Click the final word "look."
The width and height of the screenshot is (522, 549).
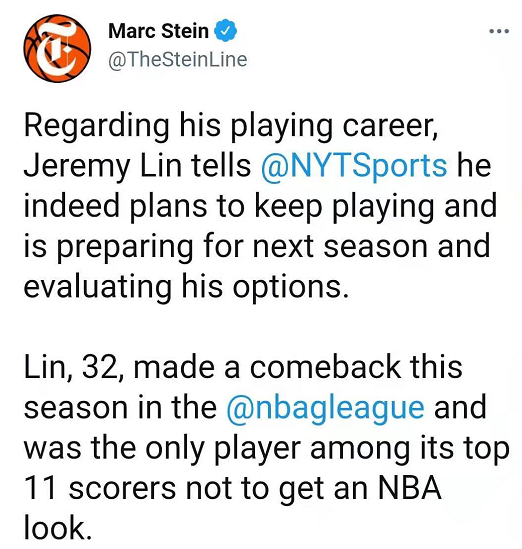tap(58, 528)
